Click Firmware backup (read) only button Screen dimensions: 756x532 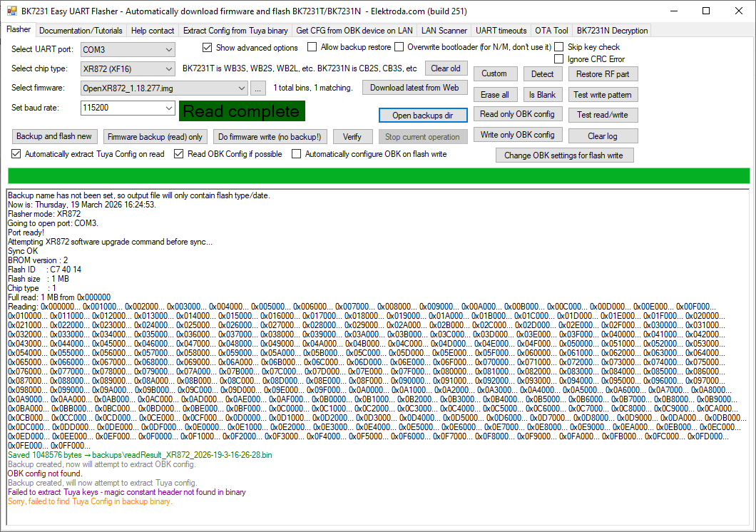click(155, 137)
